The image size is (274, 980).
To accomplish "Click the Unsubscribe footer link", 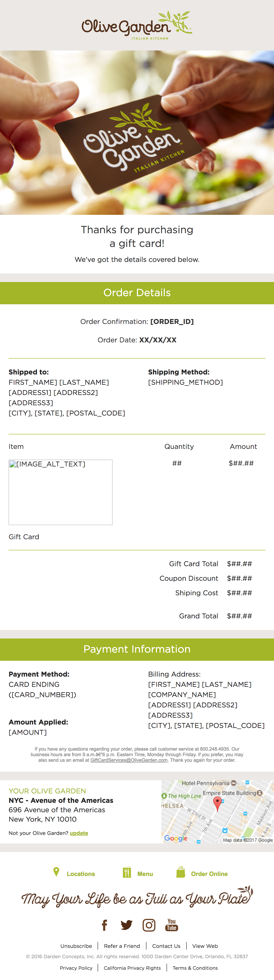I will pyautogui.click(x=76, y=946).
